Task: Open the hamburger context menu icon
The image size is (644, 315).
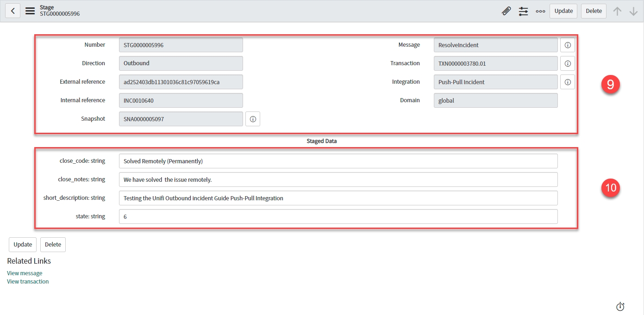Action: click(30, 11)
